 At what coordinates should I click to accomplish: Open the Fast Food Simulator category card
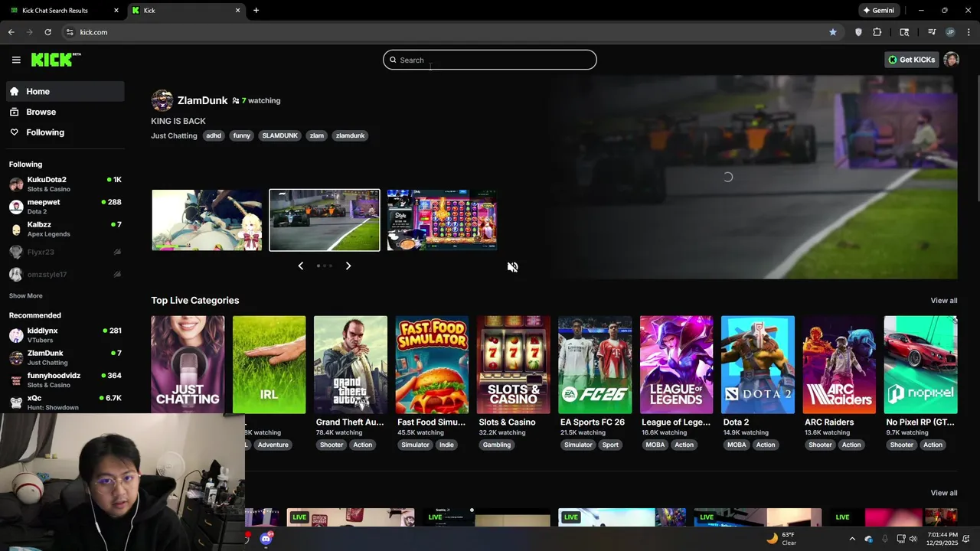tap(432, 364)
